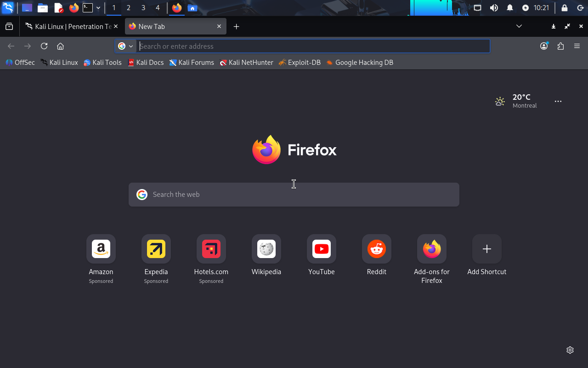Expand the search engine selector dropdown

point(125,46)
